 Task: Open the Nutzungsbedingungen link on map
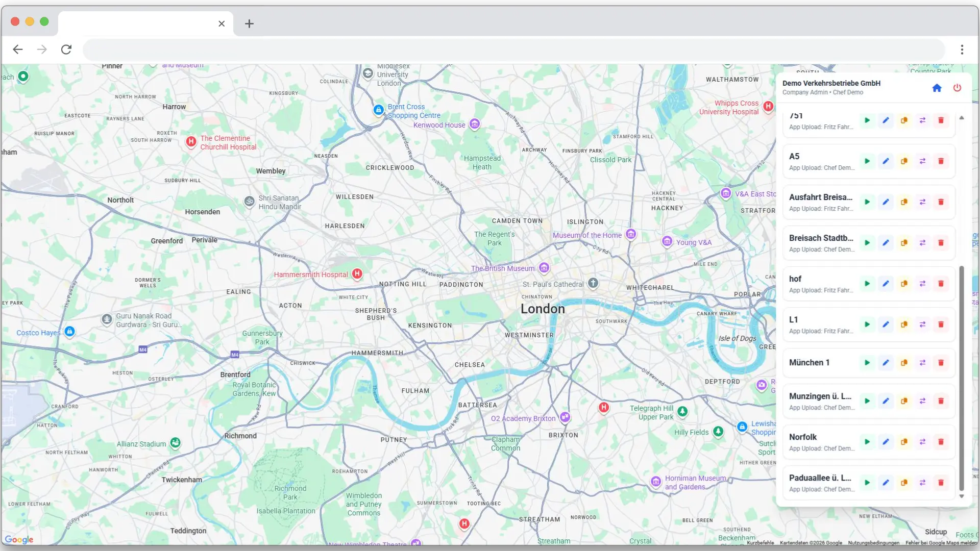coord(873,543)
